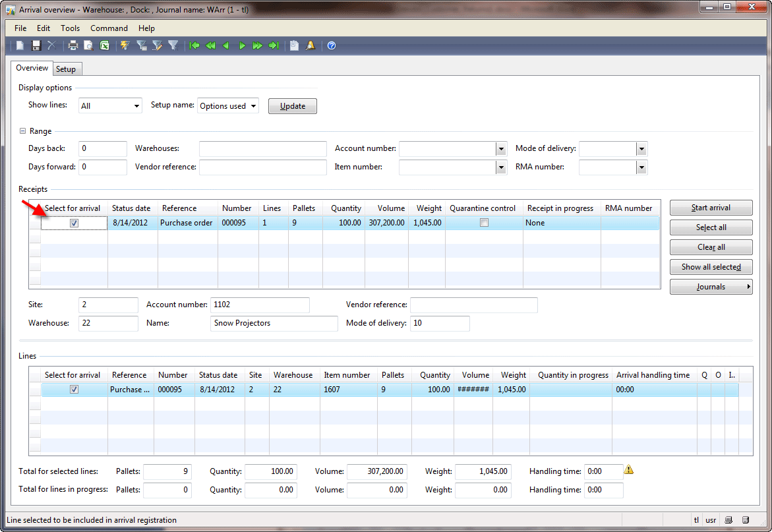Click the remove filter funnel icon

pyautogui.click(x=173, y=45)
